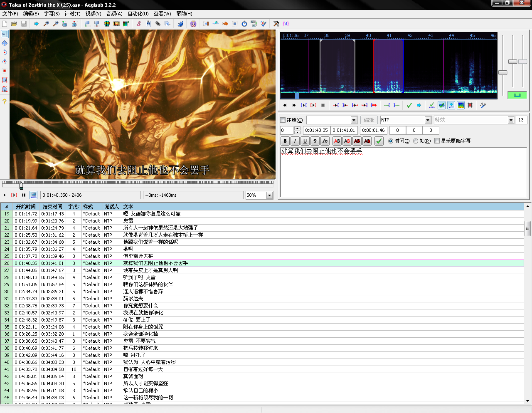Viewport: 532px width, 413px height.
Task: Select the standard crosshair visual tool
Action: (x=5, y=34)
